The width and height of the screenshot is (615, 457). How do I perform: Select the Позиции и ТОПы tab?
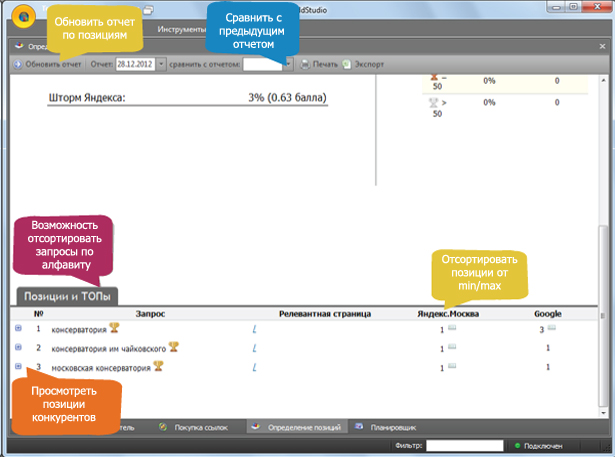point(67,296)
